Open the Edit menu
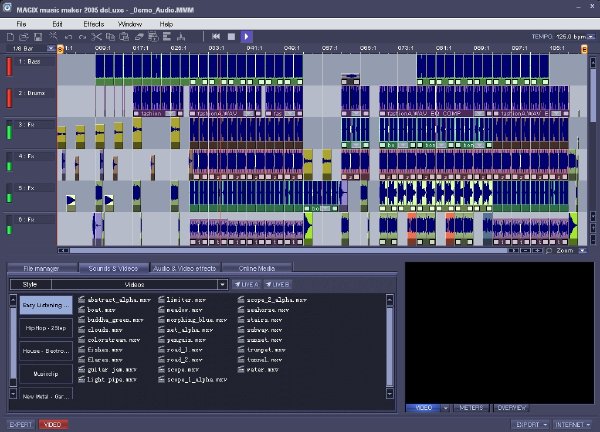This screenshot has height=432, width=600. point(57,24)
